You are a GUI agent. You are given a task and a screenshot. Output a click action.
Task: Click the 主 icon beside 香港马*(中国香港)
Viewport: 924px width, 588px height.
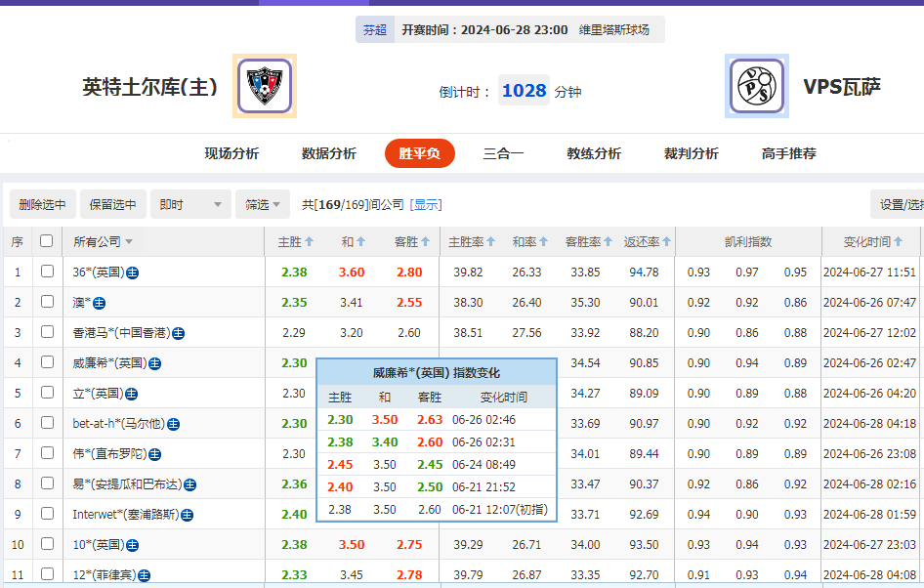click(x=179, y=334)
